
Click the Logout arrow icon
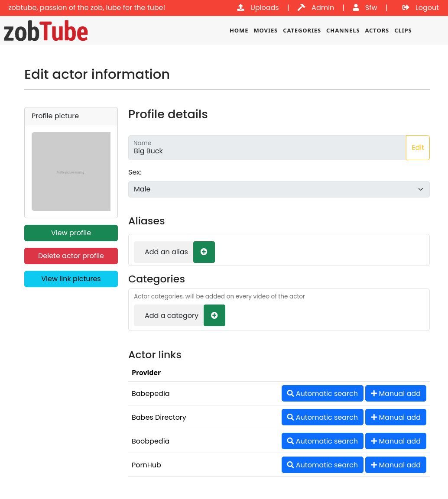tap(406, 8)
